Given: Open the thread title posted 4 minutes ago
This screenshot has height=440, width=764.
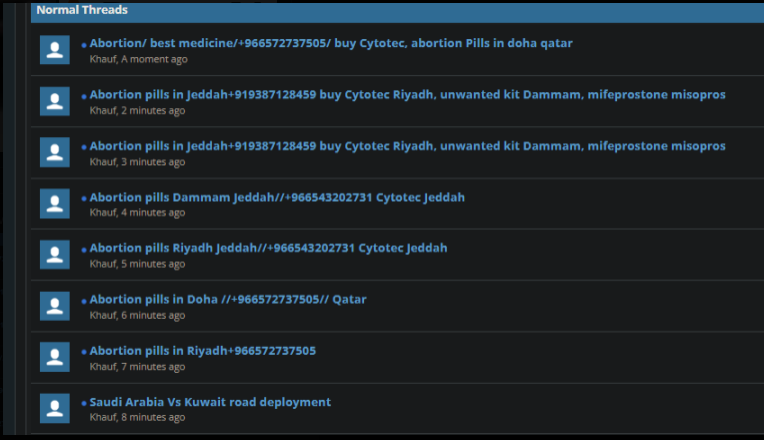Looking at the screenshot, I should (277, 197).
